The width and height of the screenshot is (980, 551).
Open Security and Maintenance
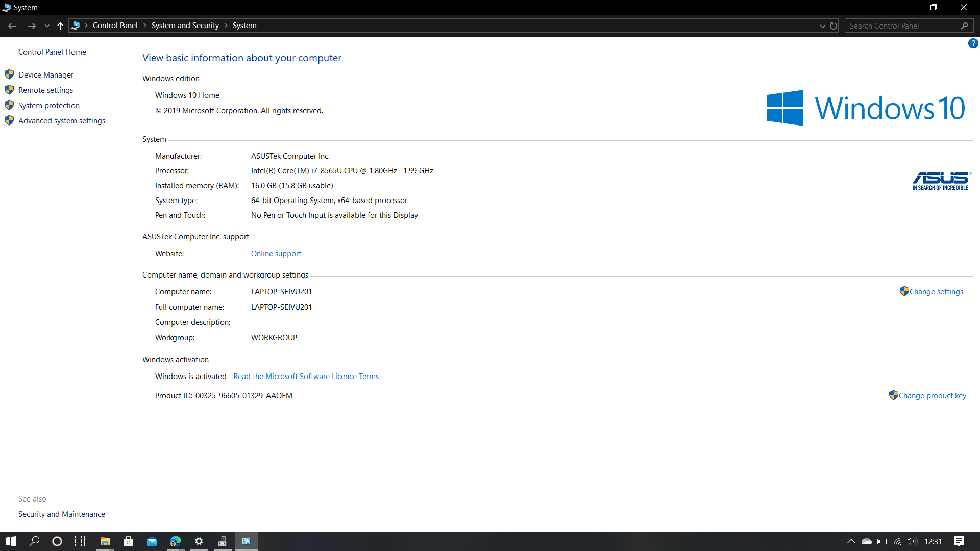coord(62,514)
